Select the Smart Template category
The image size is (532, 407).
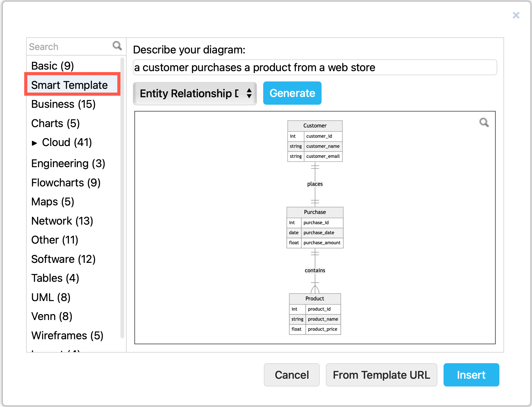click(69, 85)
